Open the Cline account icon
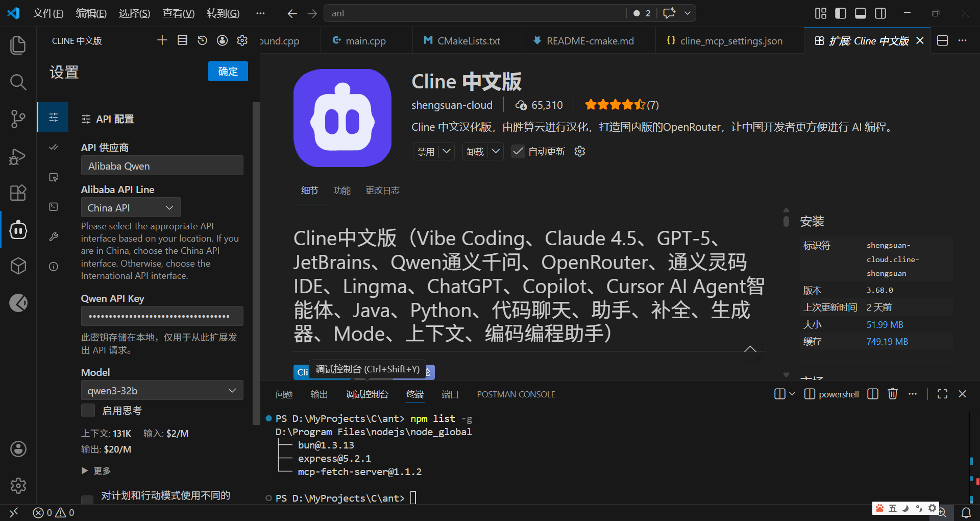Screen dimensions: 980x521 coord(222,40)
